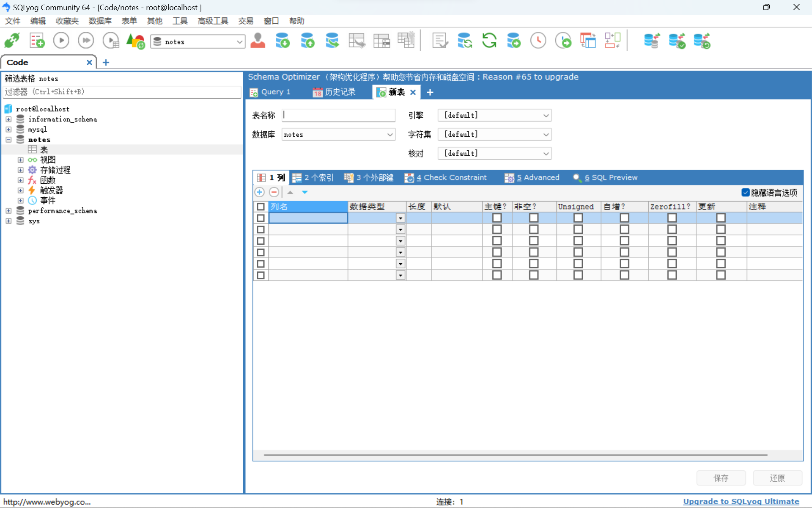Switch to the Query 1 tab

[271, 92]
